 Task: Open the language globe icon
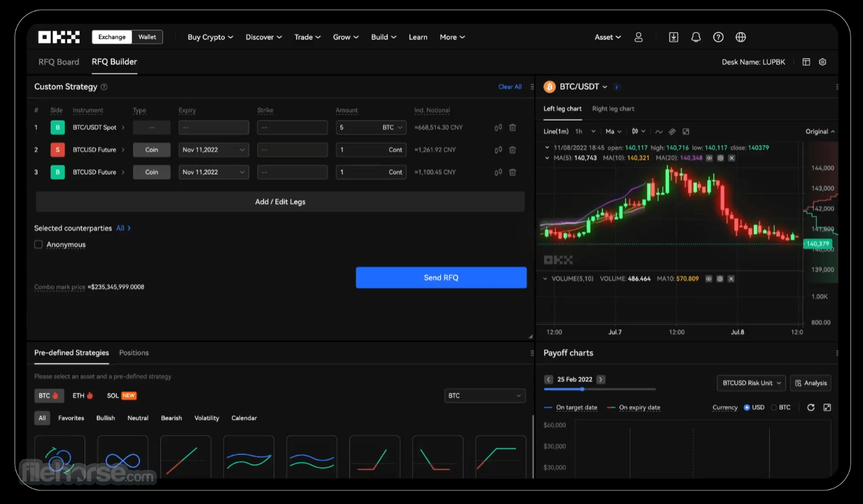click(x=741, y=37)
